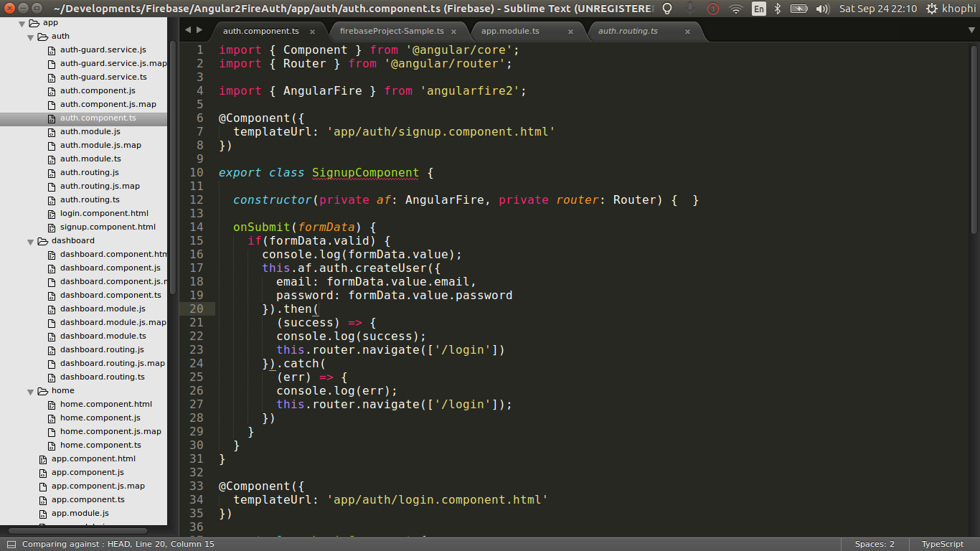980x551 pixels.
Task: Click the file icon beside login.component.html
Action: (51, 213)
